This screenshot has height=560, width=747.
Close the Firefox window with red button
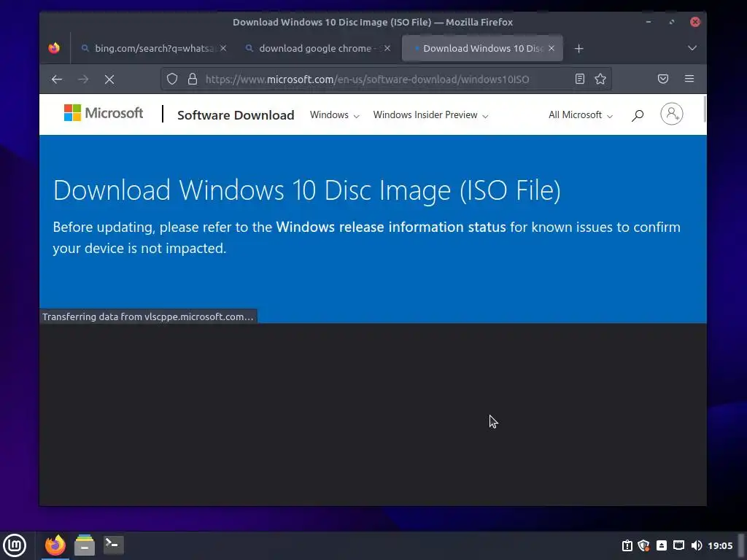click(x=695, y=22)
